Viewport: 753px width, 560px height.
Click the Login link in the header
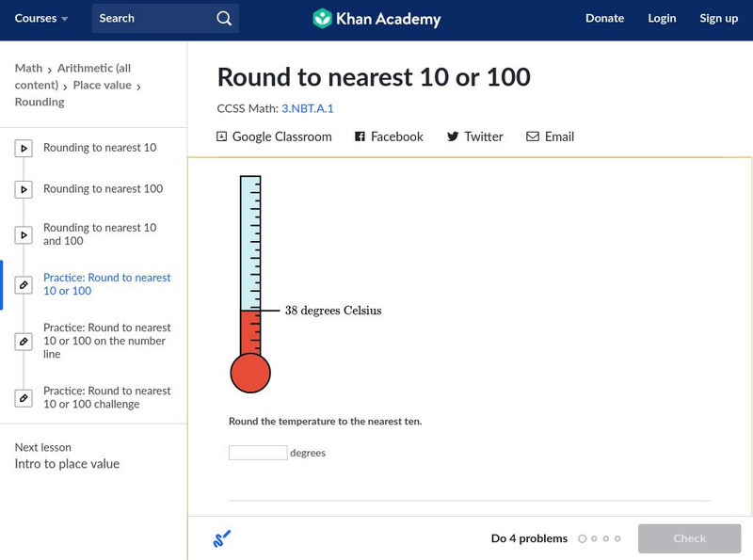click(662, 19)
